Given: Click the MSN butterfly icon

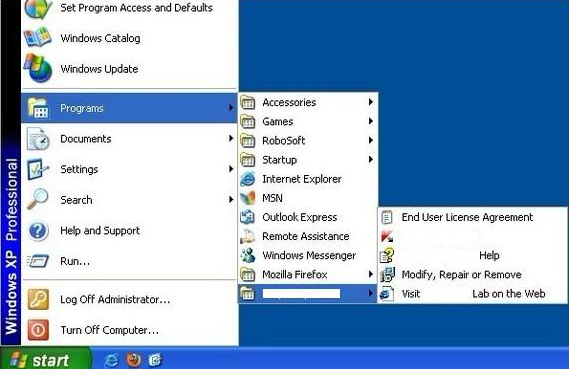Looking at the screenshot, I should (248, 198).
